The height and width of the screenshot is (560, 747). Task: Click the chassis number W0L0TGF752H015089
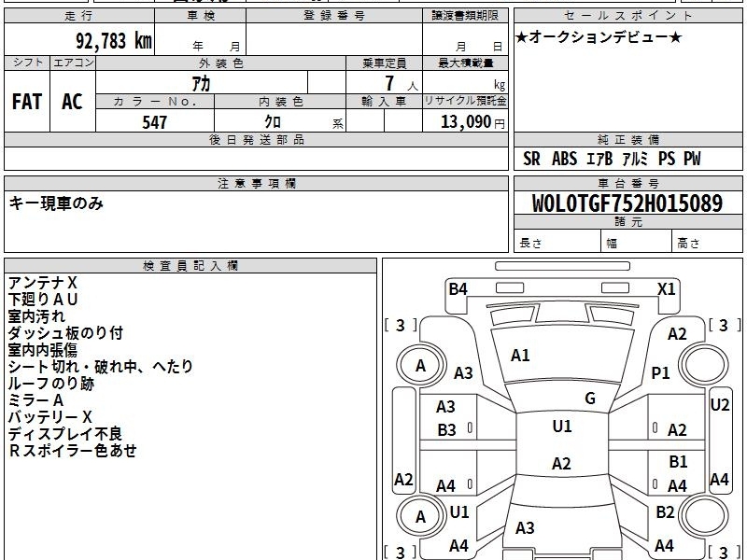tap(627, 203)
